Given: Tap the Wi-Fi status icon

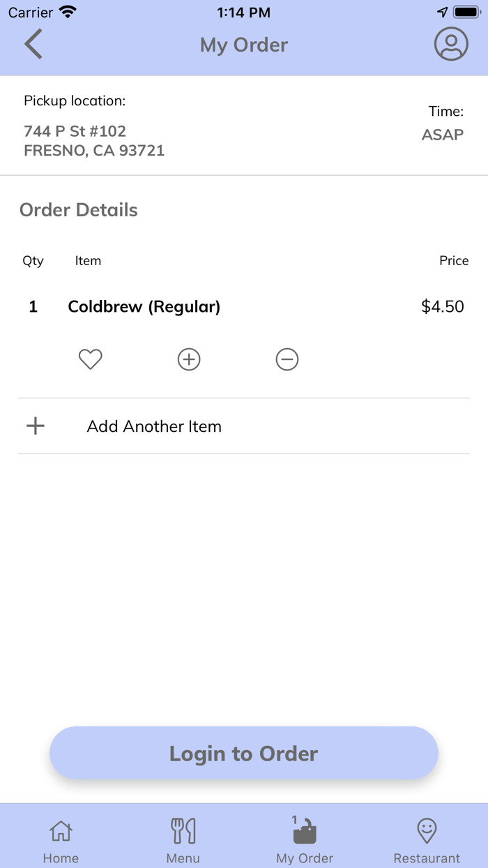Looking at the screenshot, I should 68,12.
